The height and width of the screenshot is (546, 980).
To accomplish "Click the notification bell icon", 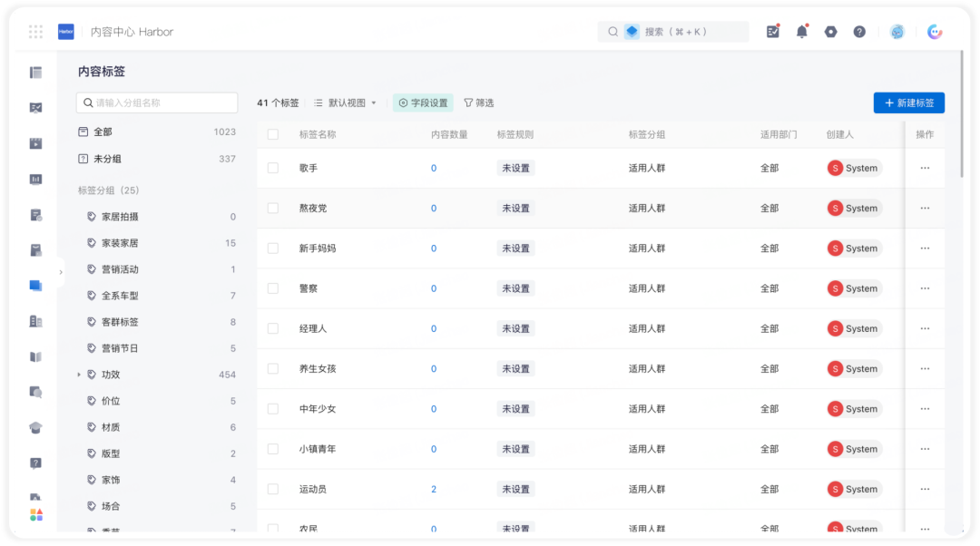I will click(802, 31).
